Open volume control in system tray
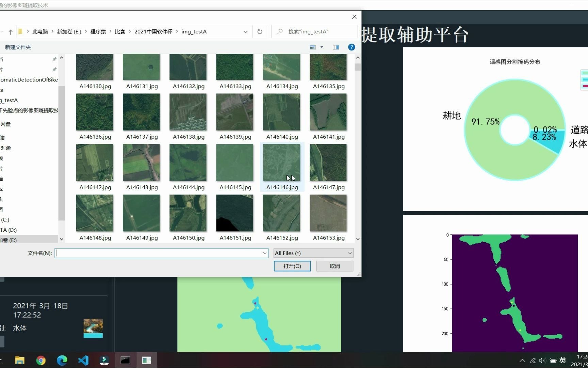The height and width of the screenshot is (368, 588). point(542,361)
